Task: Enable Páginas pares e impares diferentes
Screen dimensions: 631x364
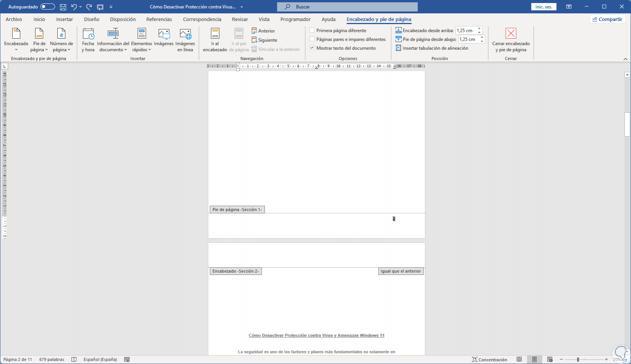Action: [312, 39]
